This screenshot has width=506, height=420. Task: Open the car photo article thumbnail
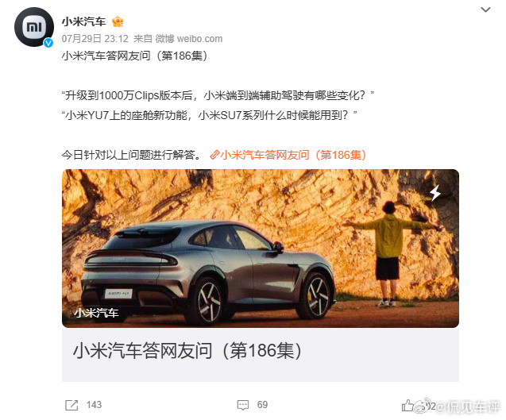261,249
